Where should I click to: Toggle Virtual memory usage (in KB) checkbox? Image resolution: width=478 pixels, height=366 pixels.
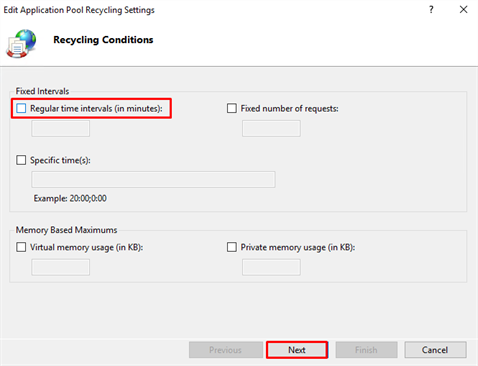(x=21, y=247)
